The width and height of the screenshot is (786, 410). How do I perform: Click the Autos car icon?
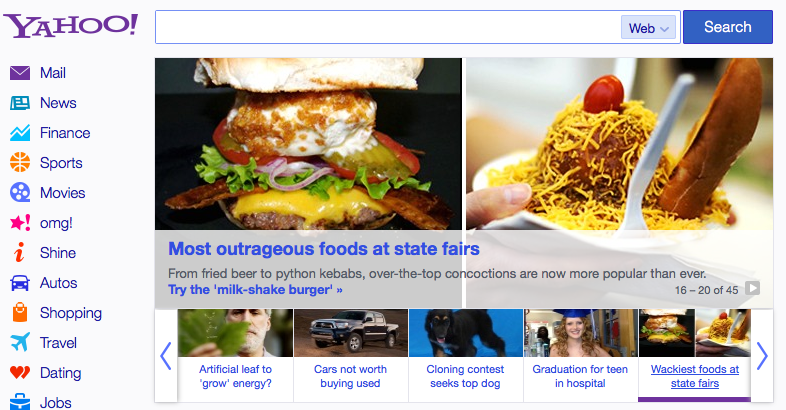point(20,283)
